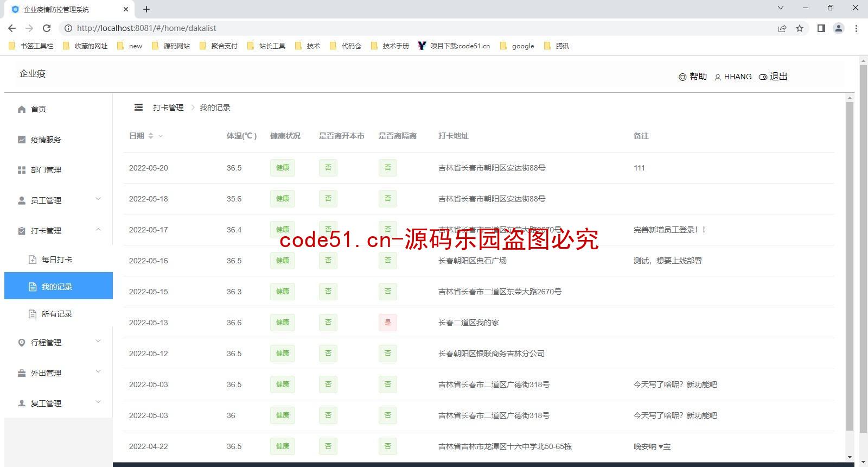Click the person icon beside 员工管理
This screenshot has height=467, width=868.
[x=22, y=200]
